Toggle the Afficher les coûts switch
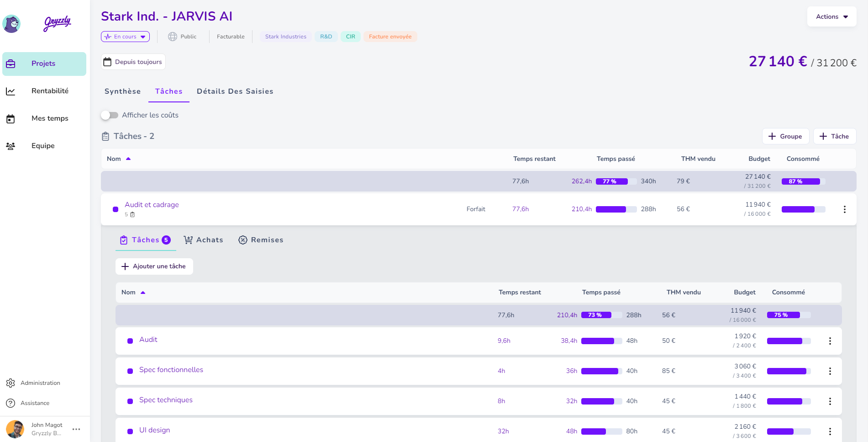This screenshot has height=442, width=868. (110, 115)
